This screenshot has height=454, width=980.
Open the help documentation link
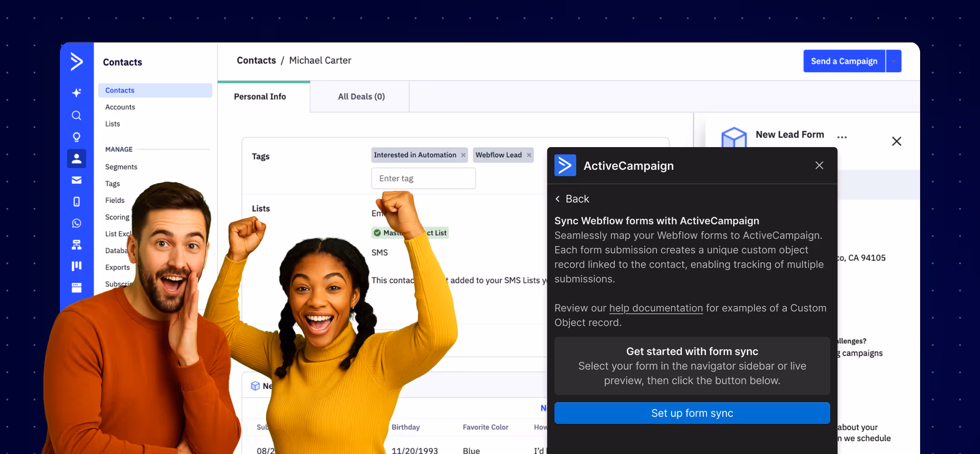pyautogui.click(x=656, y=308)
